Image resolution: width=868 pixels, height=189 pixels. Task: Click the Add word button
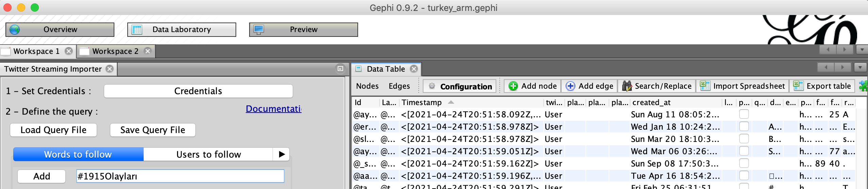[x=42, y=176]
